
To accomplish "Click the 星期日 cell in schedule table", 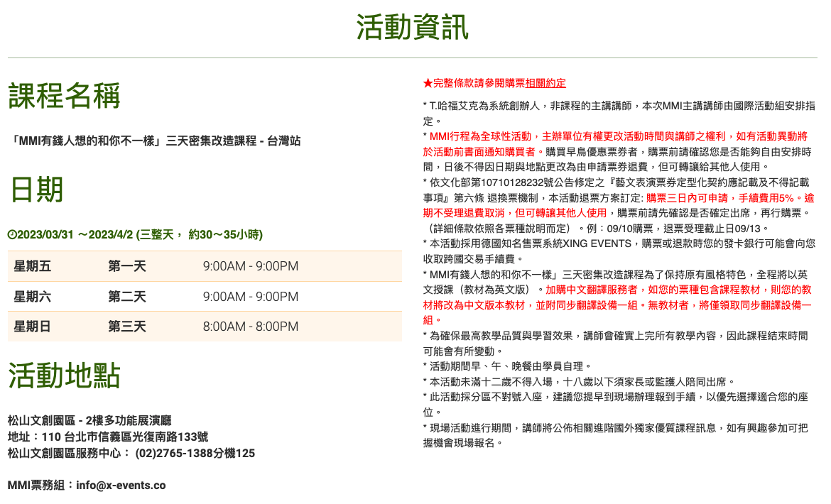I will (x=33, y=327).
